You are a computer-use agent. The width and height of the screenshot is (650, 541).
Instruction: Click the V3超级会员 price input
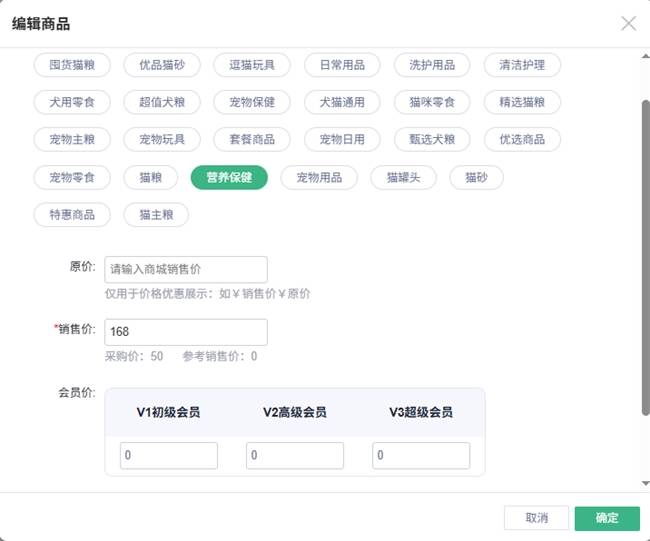[x=420, y=455]
